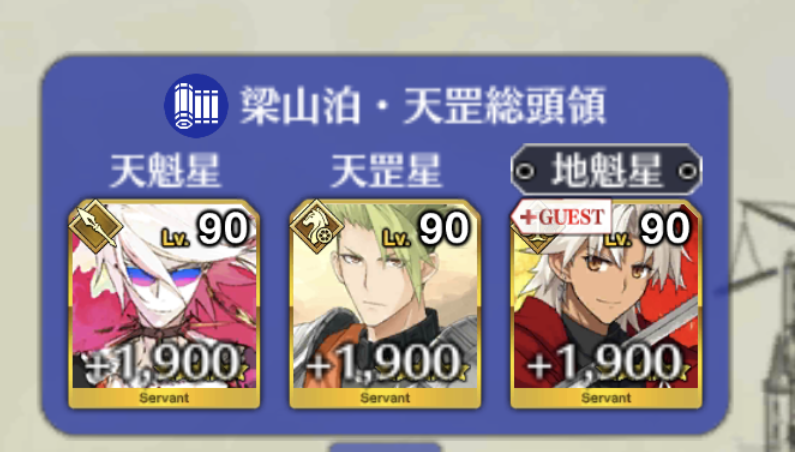Click the +1,900 bonus on the Rider card
Screen dimensions: 795x452
[384, 362]
